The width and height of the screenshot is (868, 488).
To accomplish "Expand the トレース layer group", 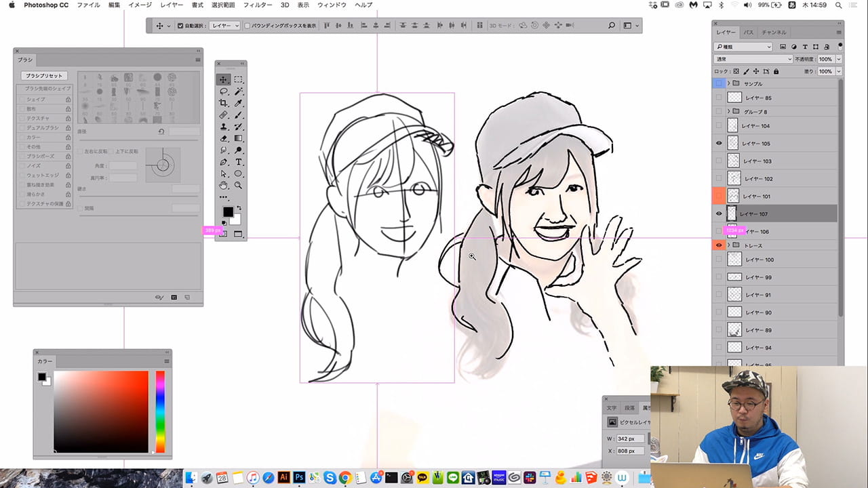I will tap(728, 245).
